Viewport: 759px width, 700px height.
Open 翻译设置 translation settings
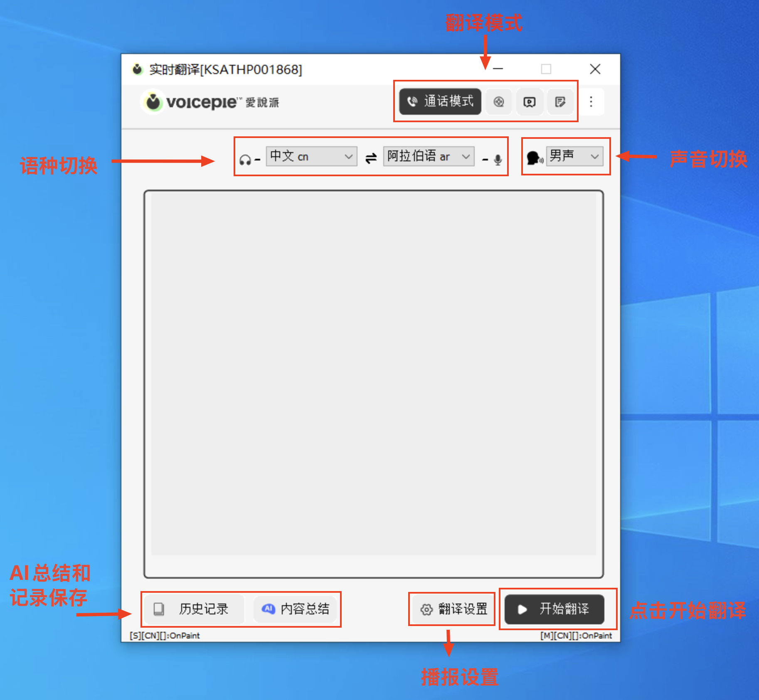pos(453,609)
